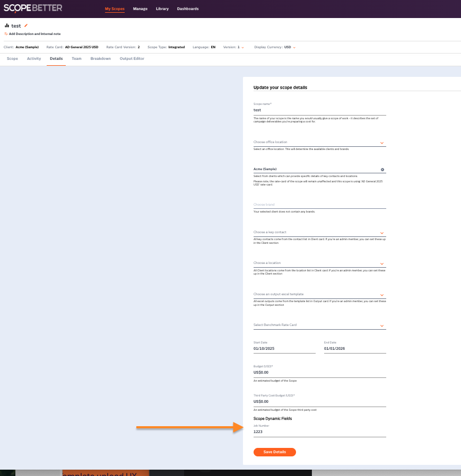Go to the Dashboards menu
461x476 pixels.
188,9
